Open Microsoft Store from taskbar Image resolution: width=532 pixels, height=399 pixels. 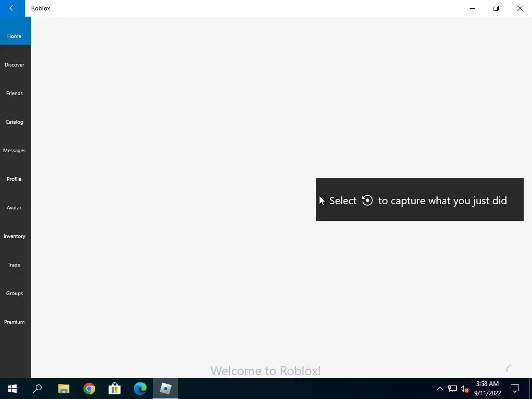pos(115,389)
